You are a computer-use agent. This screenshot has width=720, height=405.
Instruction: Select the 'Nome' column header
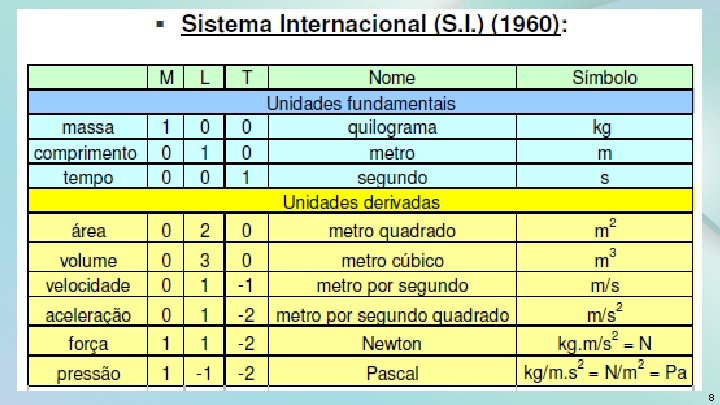(x=392, y=77)
